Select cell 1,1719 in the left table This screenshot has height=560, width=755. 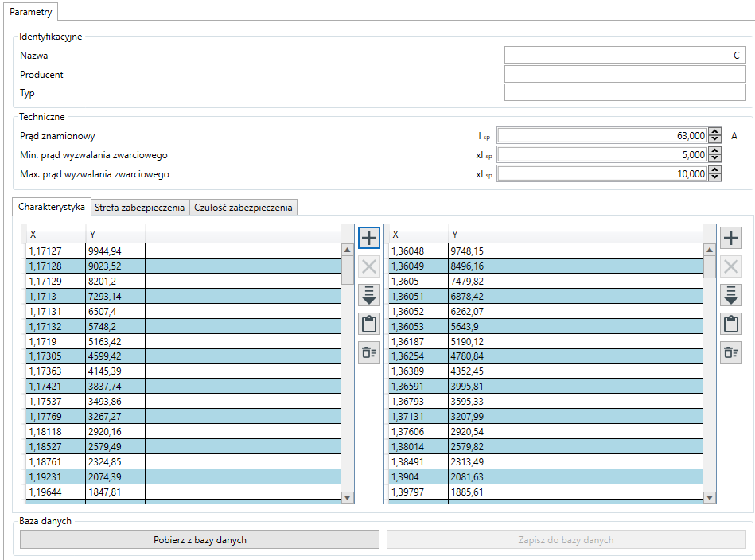(56, 341)
